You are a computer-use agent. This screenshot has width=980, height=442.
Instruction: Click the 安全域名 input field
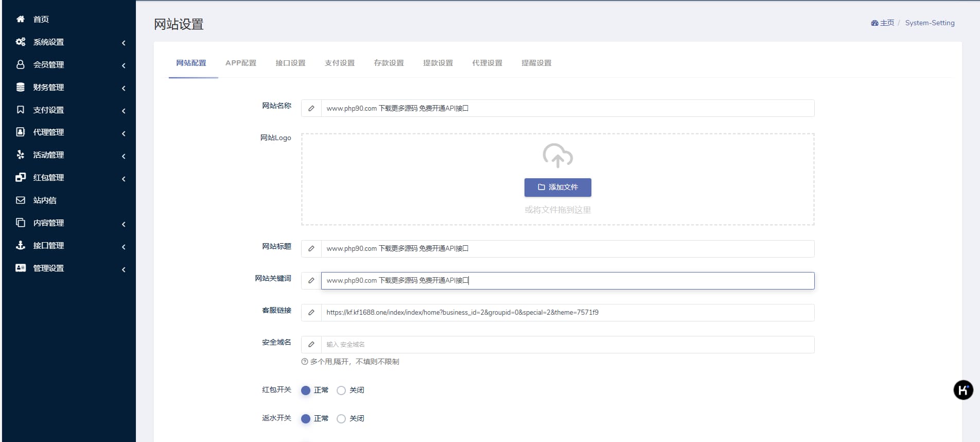click(x=567, y=345)
